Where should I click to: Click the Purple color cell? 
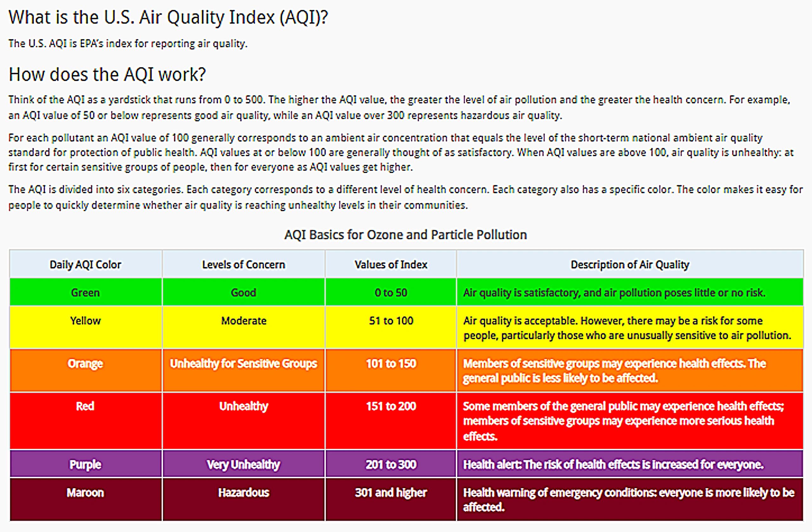point(85,464)
